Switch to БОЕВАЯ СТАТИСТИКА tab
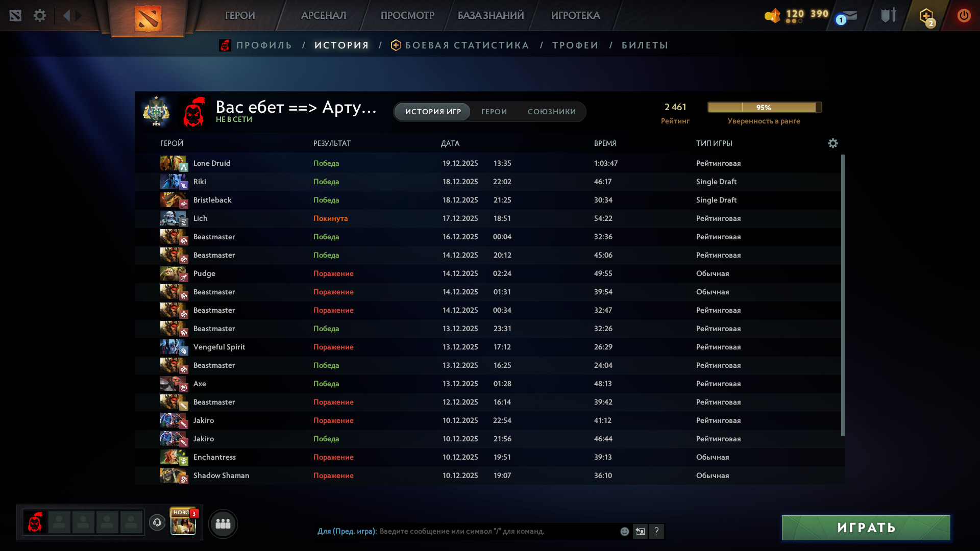The height and width of the screenshot is (551, 980). (x=467, y=45)
